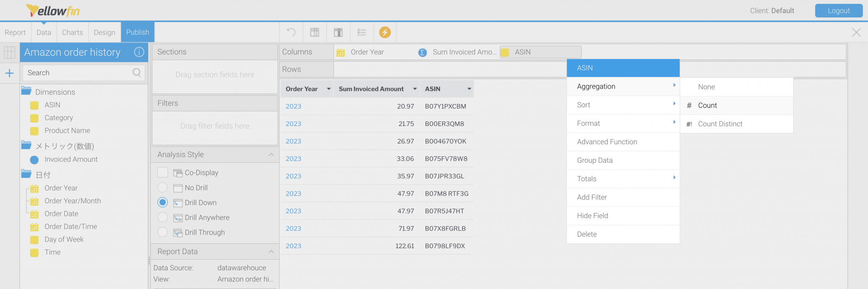This screenshot has width=868, height=289.
Task: Open the Aggregation submenu
Action: point(623,86)
